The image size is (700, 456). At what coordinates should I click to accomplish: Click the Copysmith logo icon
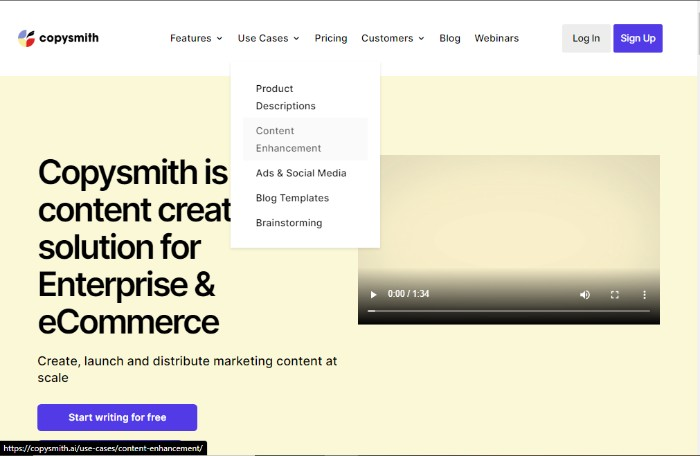point(26,38)
